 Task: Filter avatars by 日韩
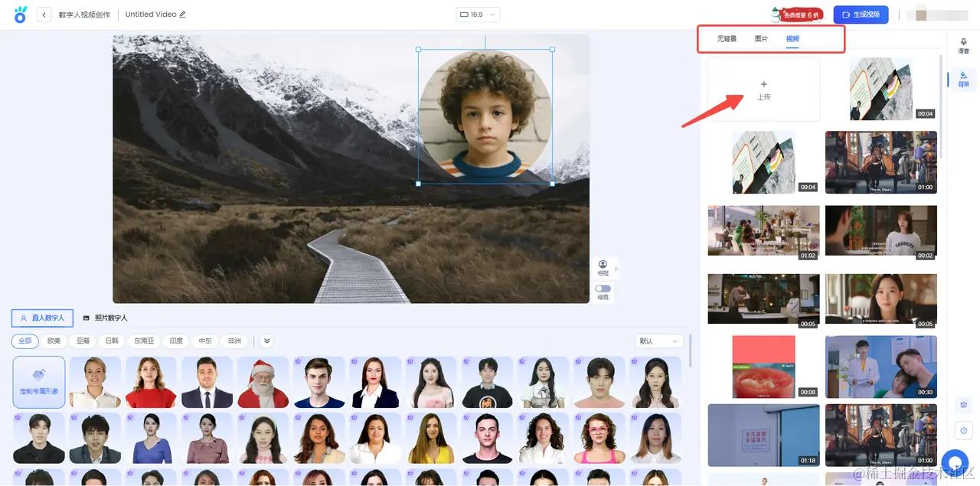(x=112, y=341)
